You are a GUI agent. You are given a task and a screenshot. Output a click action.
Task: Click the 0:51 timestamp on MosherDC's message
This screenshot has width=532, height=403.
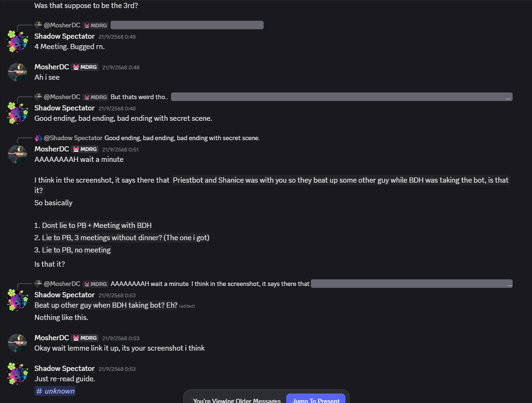(x=120, y=149)
